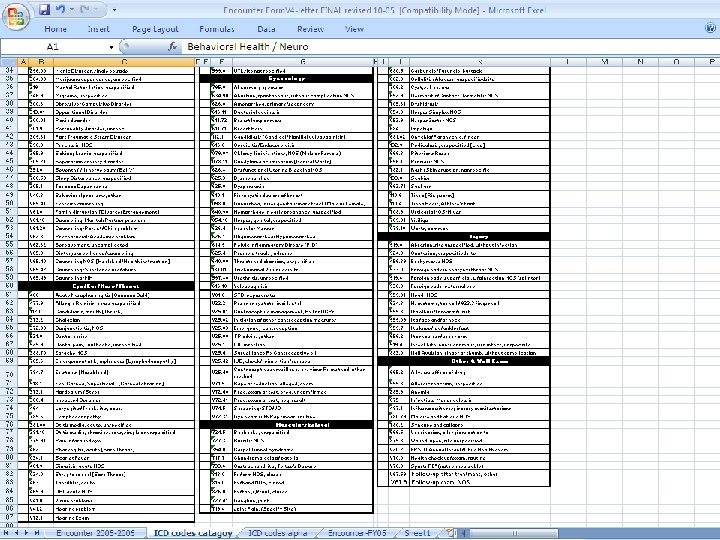
Task: Select column B header
Action: pos(41,62)
